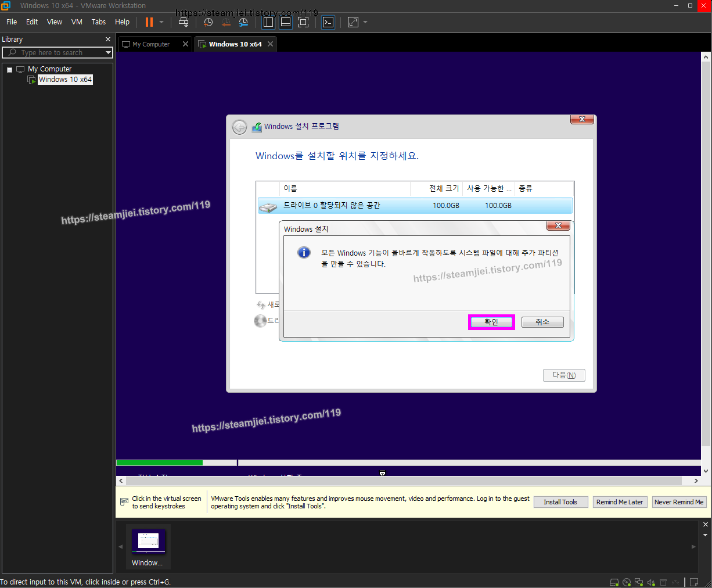Open the View menu
Screen dimensions: 712x588
[x=55, y=22]
